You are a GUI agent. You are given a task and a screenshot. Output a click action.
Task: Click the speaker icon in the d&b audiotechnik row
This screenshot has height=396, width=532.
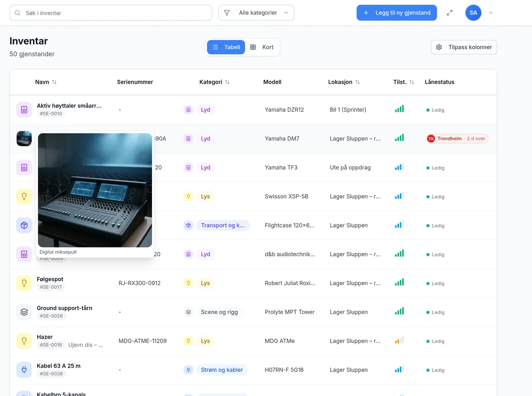pos(24,254)
